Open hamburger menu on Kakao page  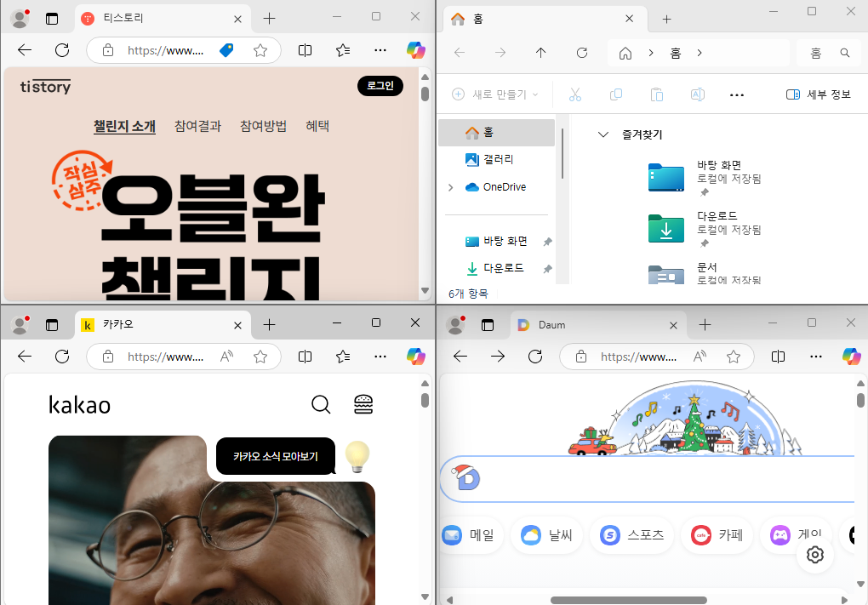[x=363, y=405]
